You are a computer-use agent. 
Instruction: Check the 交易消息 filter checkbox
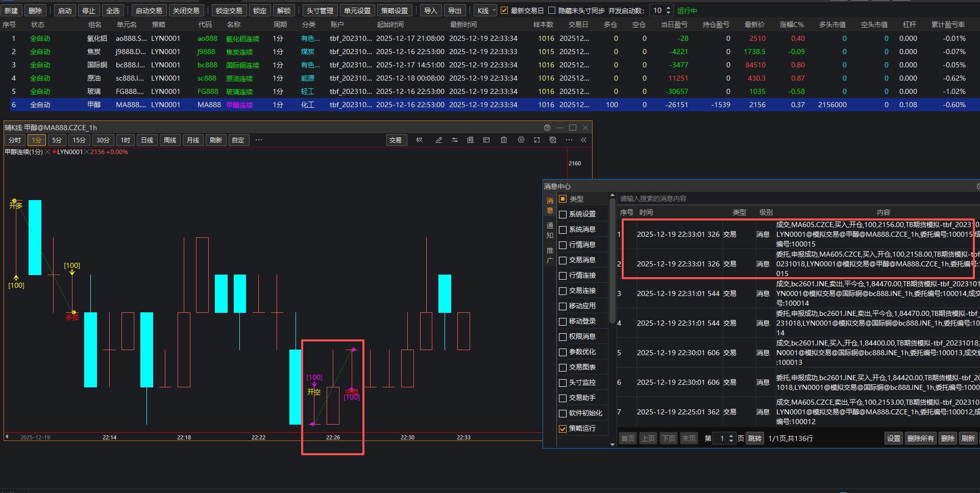563,260
